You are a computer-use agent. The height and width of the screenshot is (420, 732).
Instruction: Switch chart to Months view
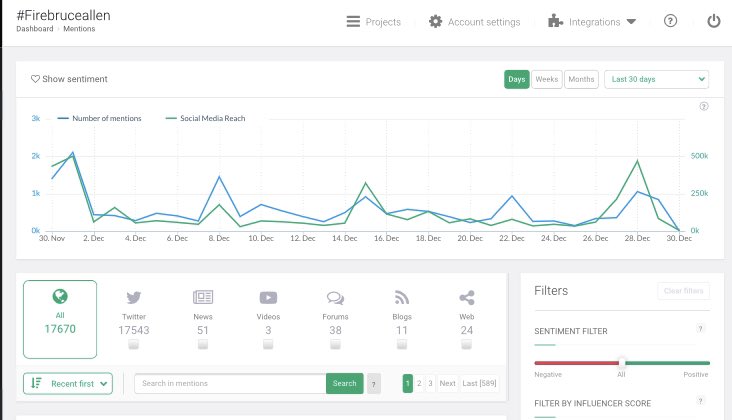tap(581, 79)
